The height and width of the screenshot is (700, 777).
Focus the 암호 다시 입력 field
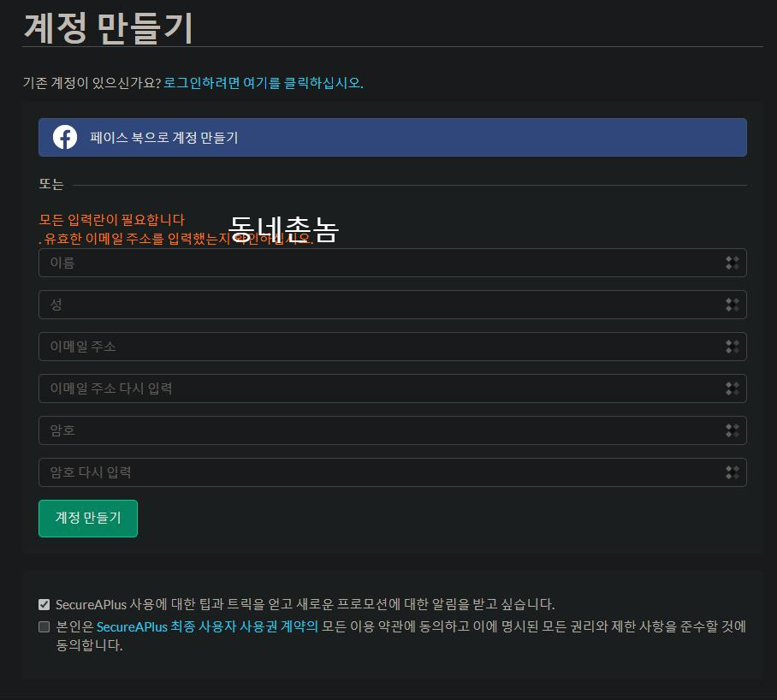393,472
